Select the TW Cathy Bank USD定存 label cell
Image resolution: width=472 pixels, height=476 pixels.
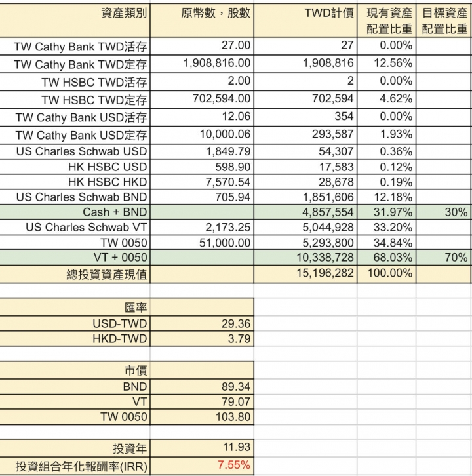(75, 135)
